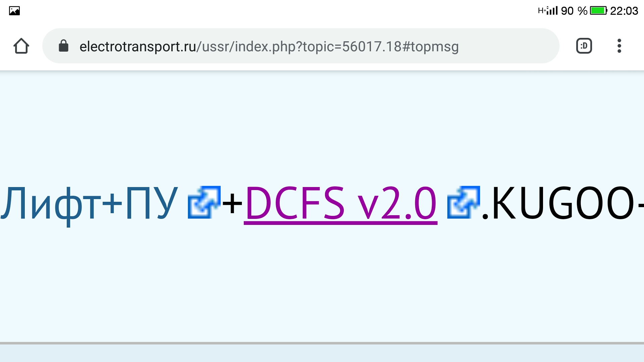Click the plus sign between the two links
The image size is (644, 362).
point(232,203)
